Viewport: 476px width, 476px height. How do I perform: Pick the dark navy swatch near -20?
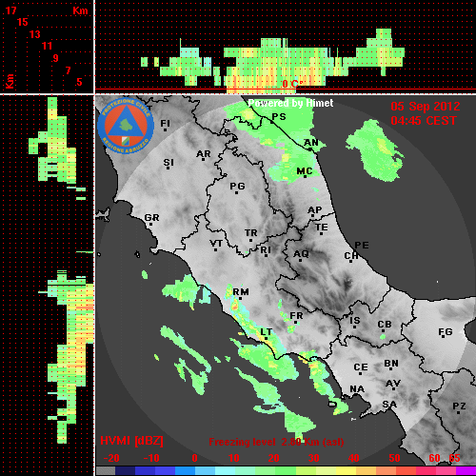click(x=125, y=471)
